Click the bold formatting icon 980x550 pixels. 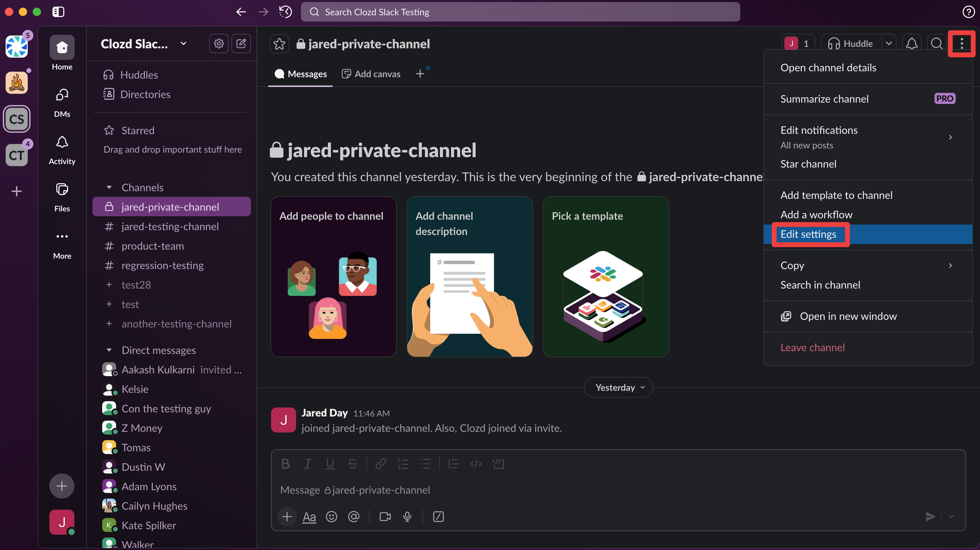click(285, 463)
